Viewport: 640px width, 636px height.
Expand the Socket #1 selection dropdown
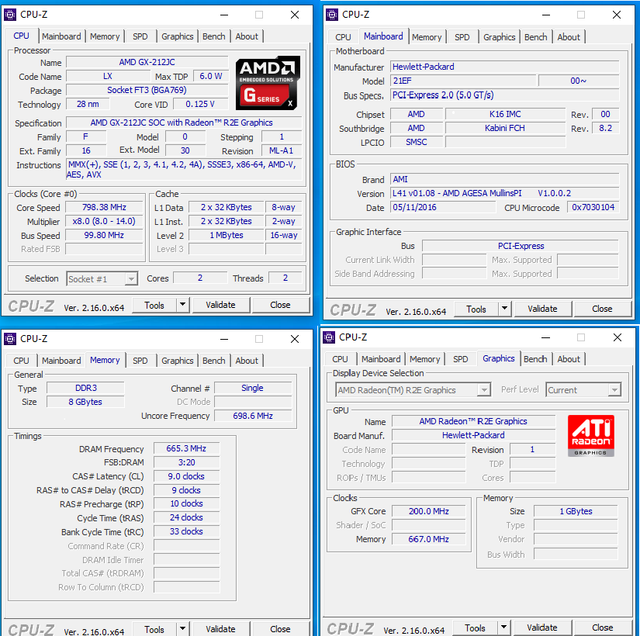click(131, 279)
